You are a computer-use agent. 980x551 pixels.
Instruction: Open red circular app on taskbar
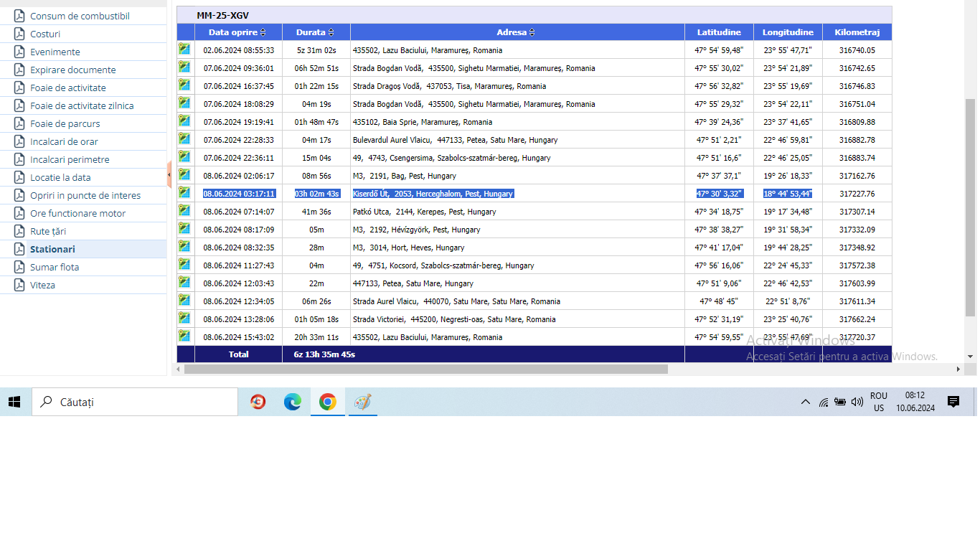click(x=258, y=402)
